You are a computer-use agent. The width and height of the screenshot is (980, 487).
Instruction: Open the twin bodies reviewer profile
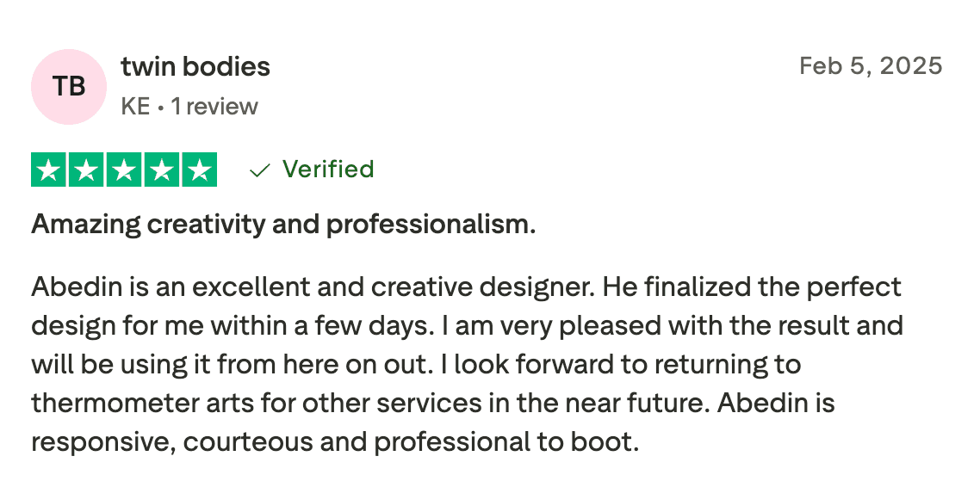coord(195,66)
